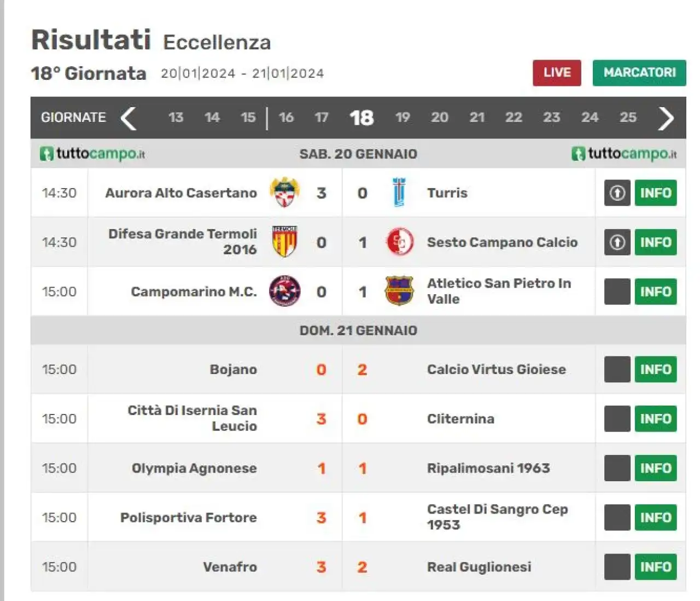
Task: Click the left tuttocampo.it logo
Action: [x=92, y=154]
